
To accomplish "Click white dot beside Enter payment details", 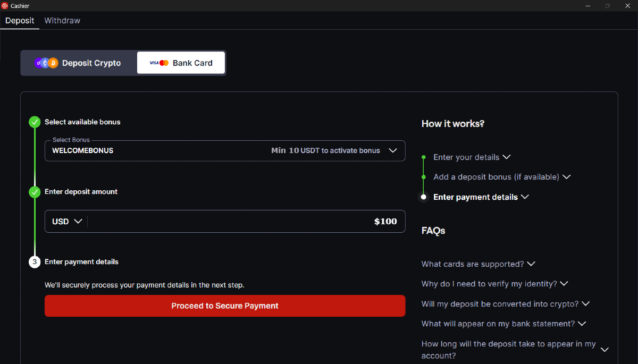I will point(424,197).
